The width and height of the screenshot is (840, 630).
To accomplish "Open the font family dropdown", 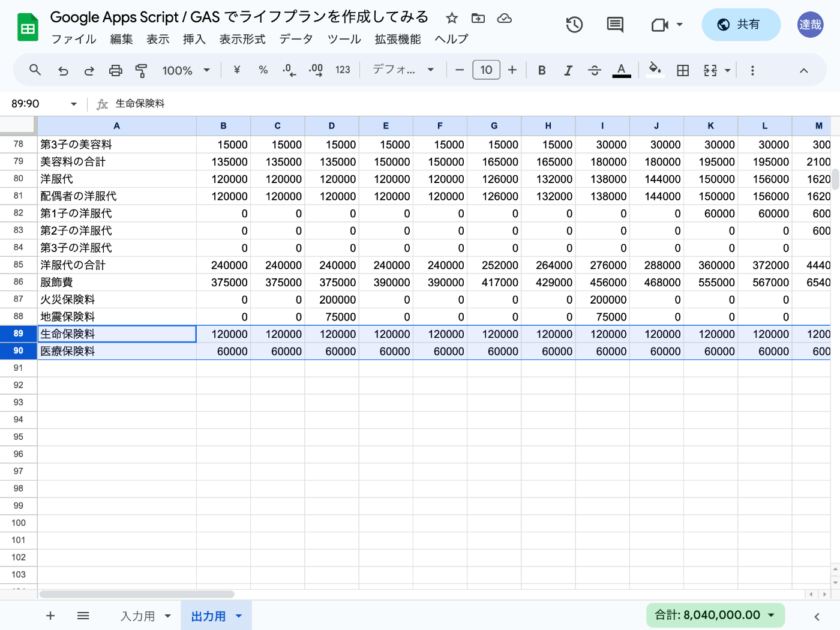I will pos(403,70).
